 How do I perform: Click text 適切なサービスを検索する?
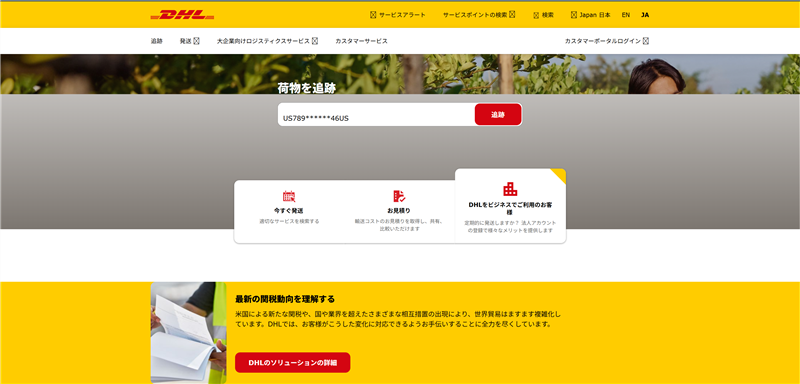click(x=289, y=221)
